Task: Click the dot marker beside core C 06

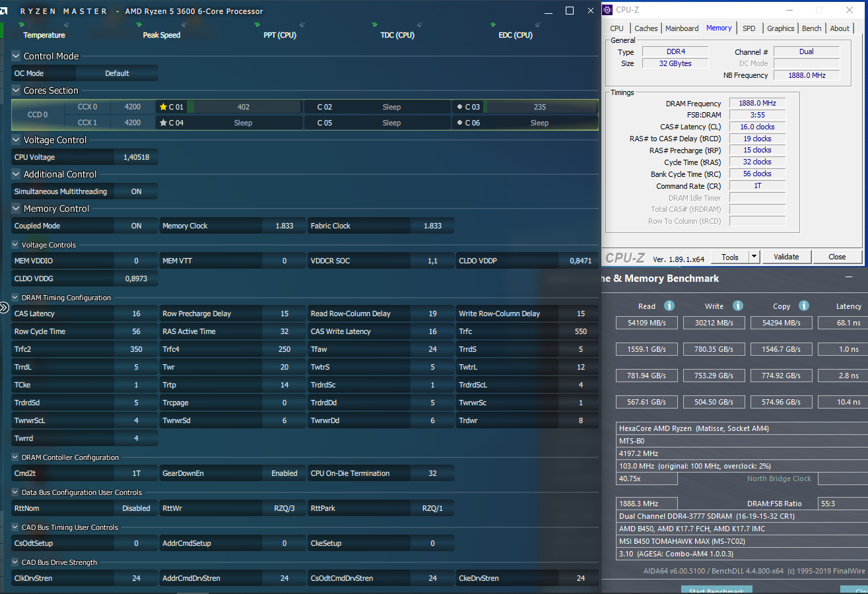Action: tap(459, 123)
